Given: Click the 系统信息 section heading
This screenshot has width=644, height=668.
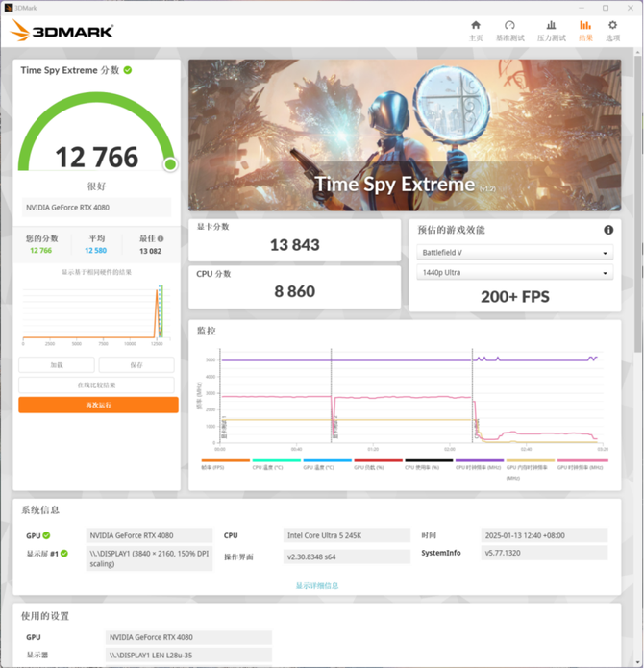Looking at the screenshot, I should [x=40, y=510].
